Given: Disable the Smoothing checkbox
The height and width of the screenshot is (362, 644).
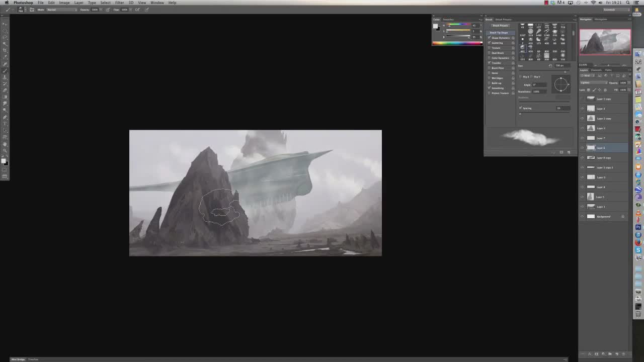Looking at the screenshot, I should pyautogui.click(x=490, y=88).
